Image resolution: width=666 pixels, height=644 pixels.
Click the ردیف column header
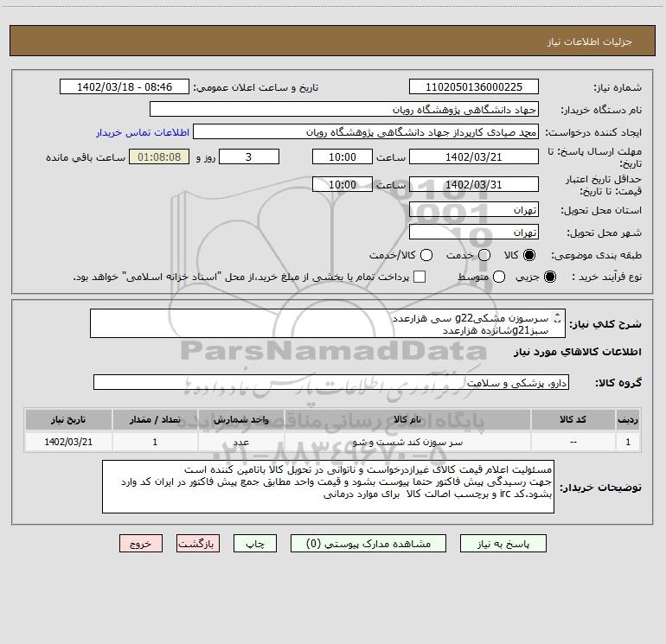pos(628,419)
